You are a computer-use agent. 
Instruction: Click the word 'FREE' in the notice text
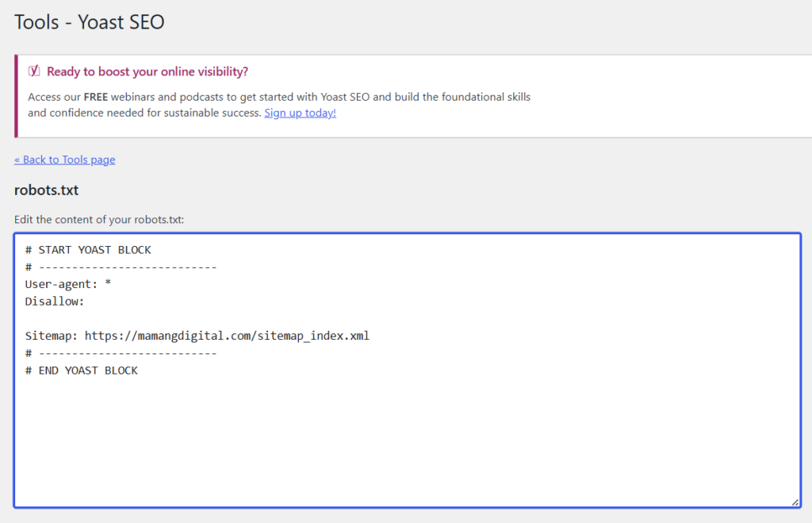point(96,97)
